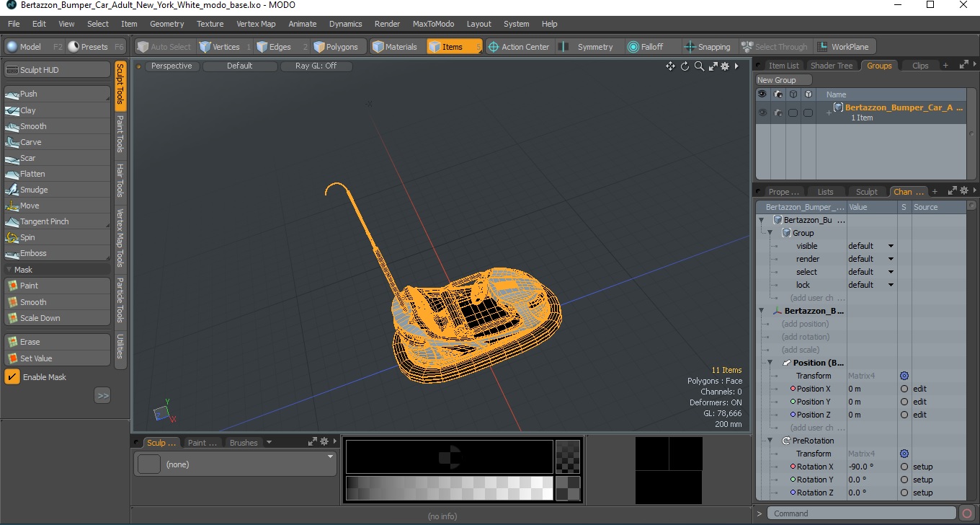Open the MaxToModo menu

tap(433, 24)
